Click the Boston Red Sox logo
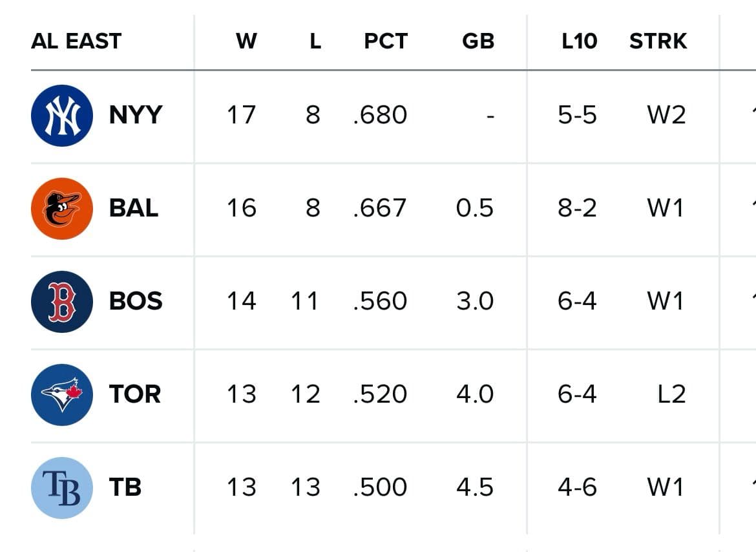This screenshot has width=756, height=552. coord(62,302)
